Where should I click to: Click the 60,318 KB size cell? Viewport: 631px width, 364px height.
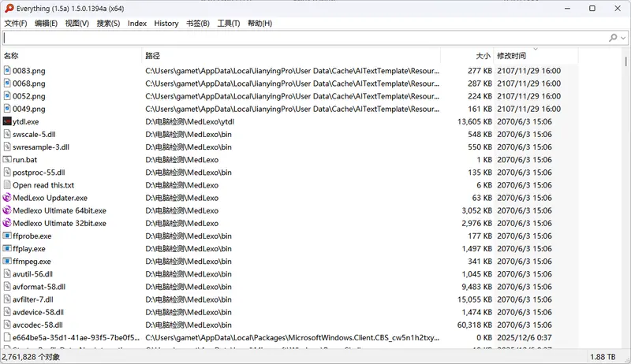[475, 325]
